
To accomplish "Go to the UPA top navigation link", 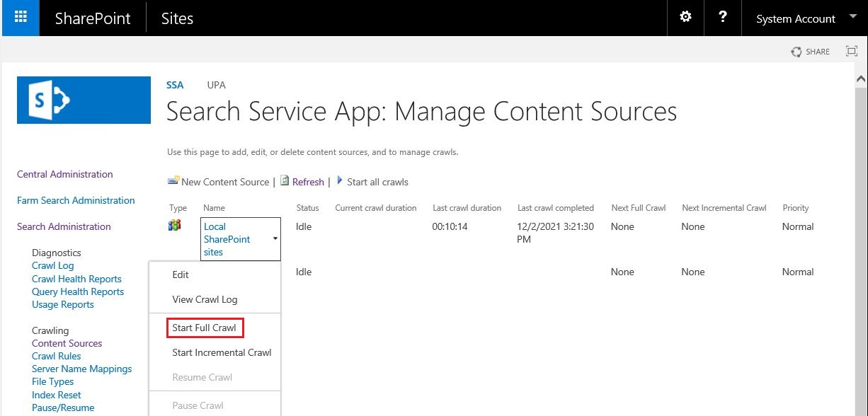I will (x=216, y=85).
